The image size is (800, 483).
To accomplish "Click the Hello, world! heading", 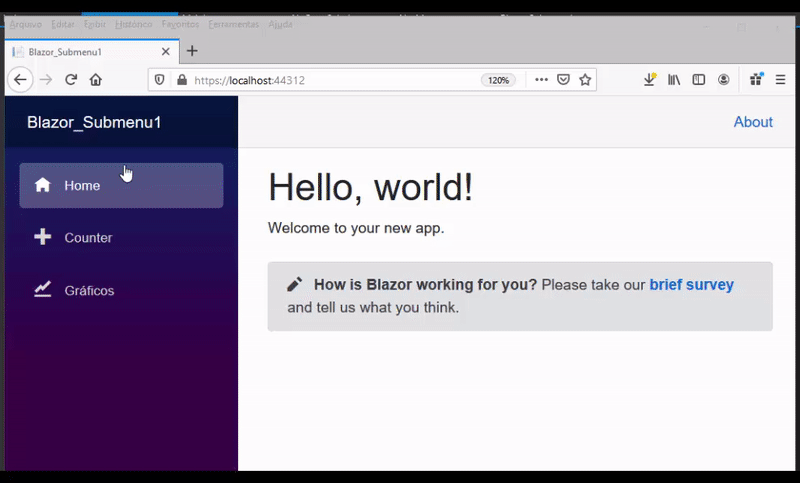I will (370, 187).
